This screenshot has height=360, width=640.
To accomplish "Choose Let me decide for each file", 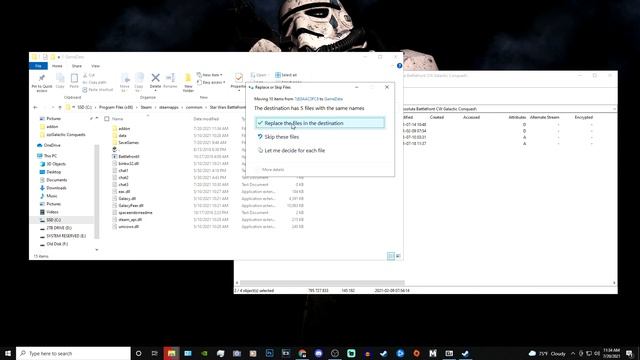I will tap(294, 150).
